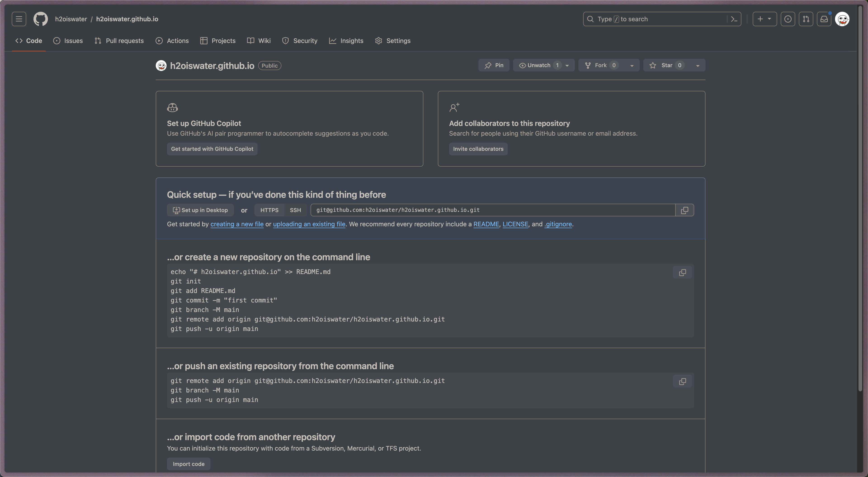868x477 pixels.
Task: Click the 'git push -u origin main' line in new repo block
Action: tap(214, 329)
